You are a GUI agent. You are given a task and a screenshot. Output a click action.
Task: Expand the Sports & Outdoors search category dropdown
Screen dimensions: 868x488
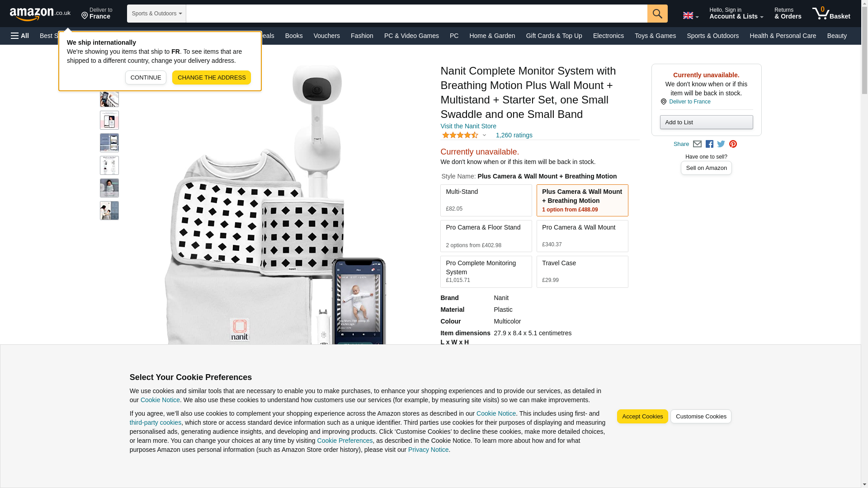click(x=156, y=14)
